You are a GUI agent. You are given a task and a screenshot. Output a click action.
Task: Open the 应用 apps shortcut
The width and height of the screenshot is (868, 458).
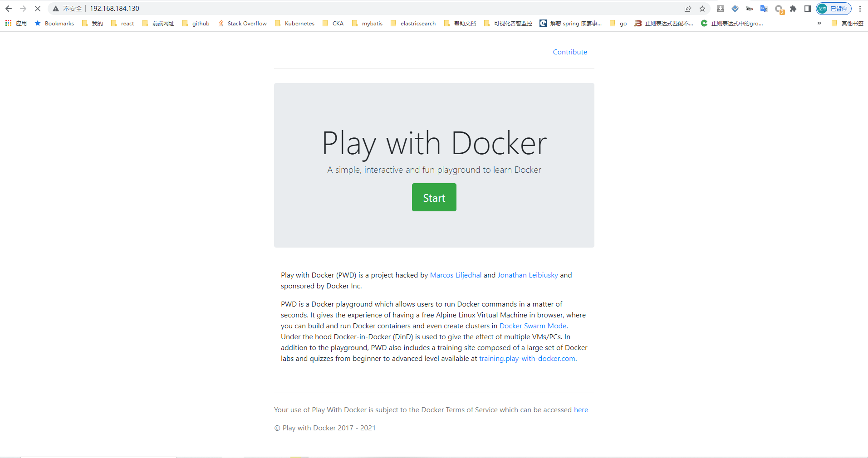tap(16, 23)
